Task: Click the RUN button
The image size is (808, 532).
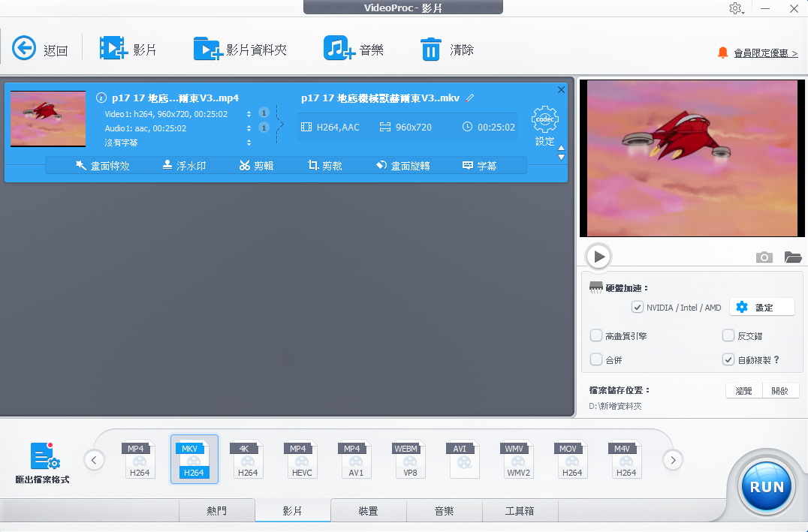Action: click(x=766, y=487)
